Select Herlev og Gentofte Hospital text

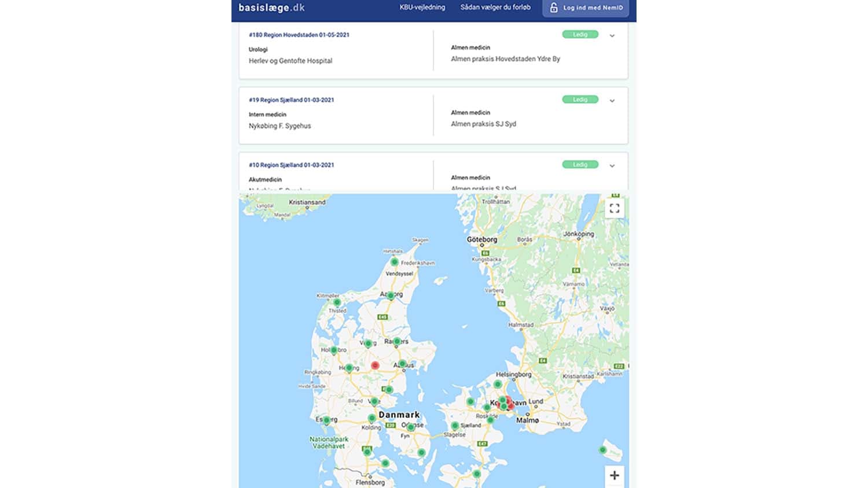click(290, 61)
